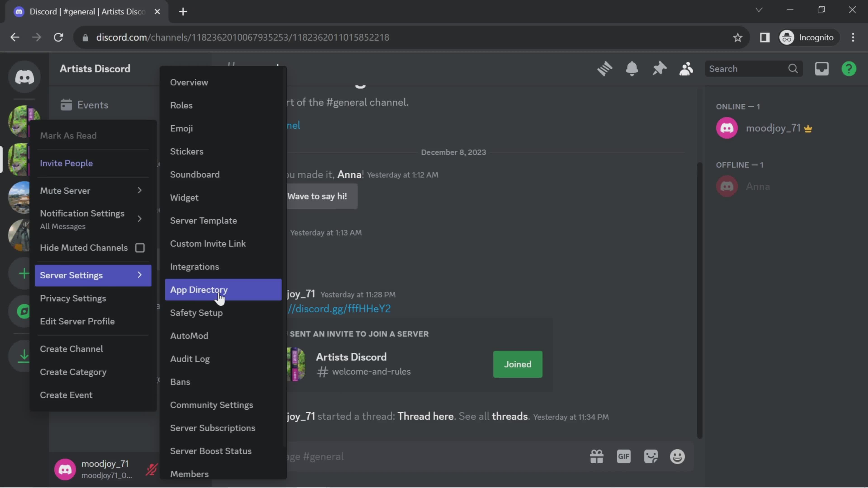Select Edit Server Profile
This screenshot has width=868, height=488.
click(x=93, y=321)
